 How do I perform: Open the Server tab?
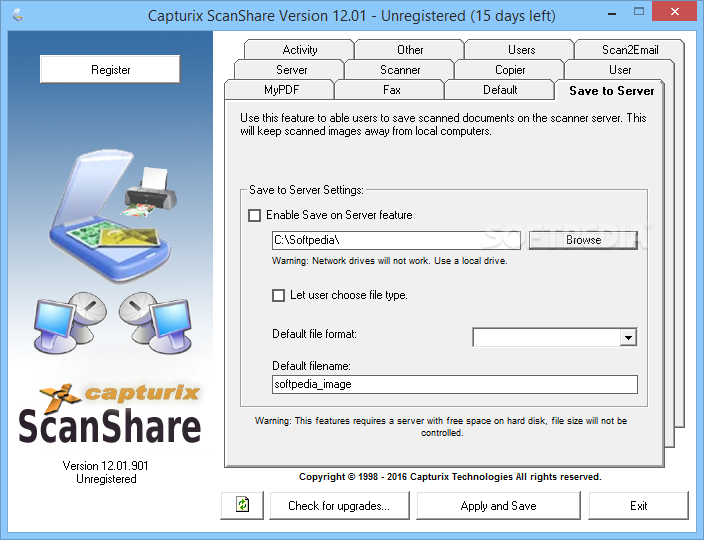291,70
